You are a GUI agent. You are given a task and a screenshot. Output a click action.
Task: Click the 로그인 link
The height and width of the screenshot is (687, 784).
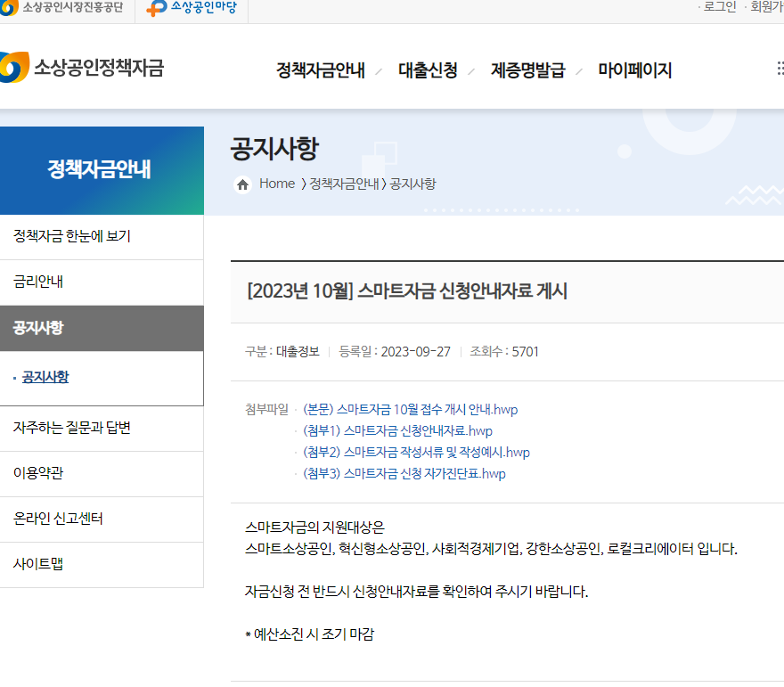pos(720,7)
